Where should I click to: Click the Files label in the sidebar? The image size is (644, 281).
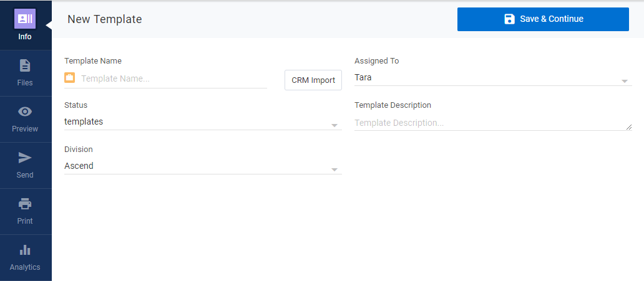[x=25, y=82]
